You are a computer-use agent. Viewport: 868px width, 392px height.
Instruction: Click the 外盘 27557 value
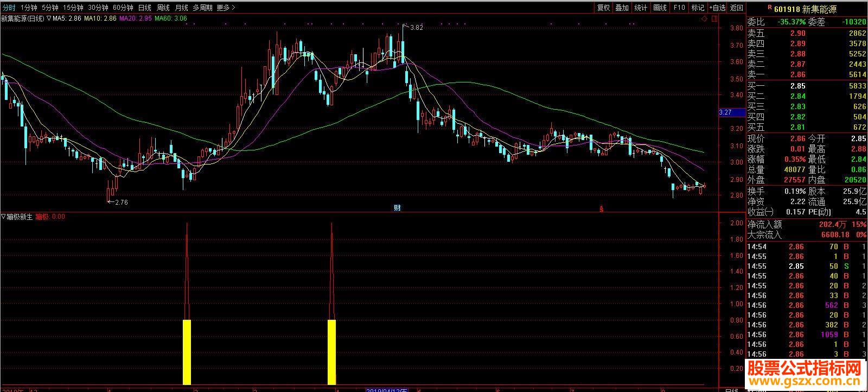coord(794,180)
